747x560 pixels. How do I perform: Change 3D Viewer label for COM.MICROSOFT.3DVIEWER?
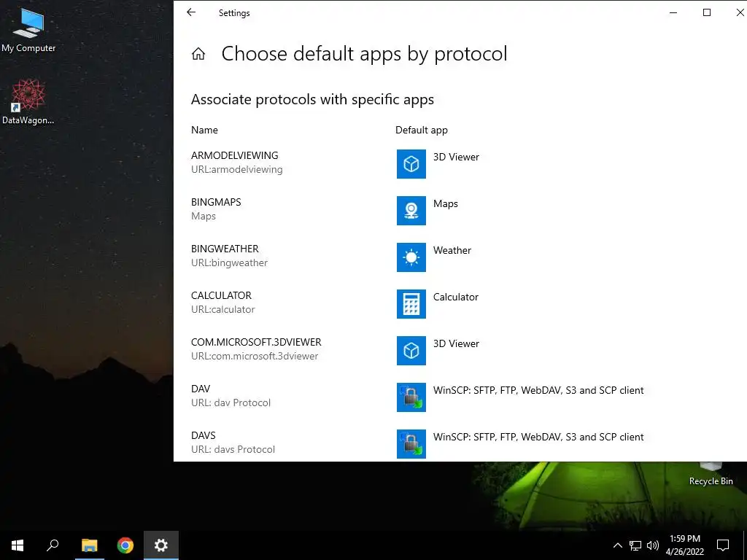456,344
